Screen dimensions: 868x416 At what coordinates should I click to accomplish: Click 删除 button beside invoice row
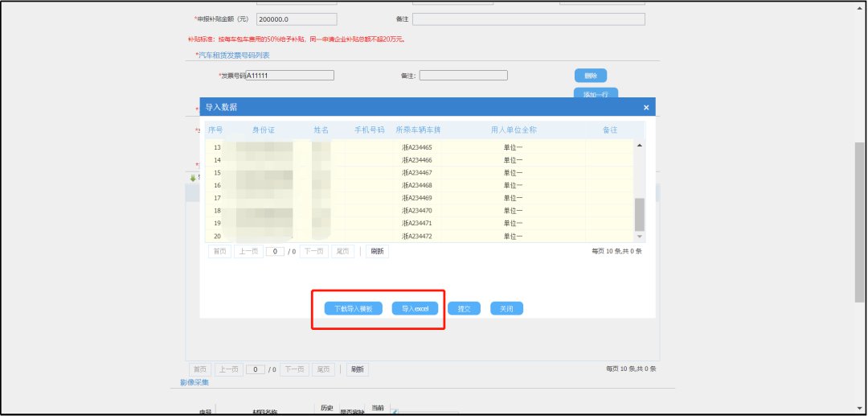590,76
